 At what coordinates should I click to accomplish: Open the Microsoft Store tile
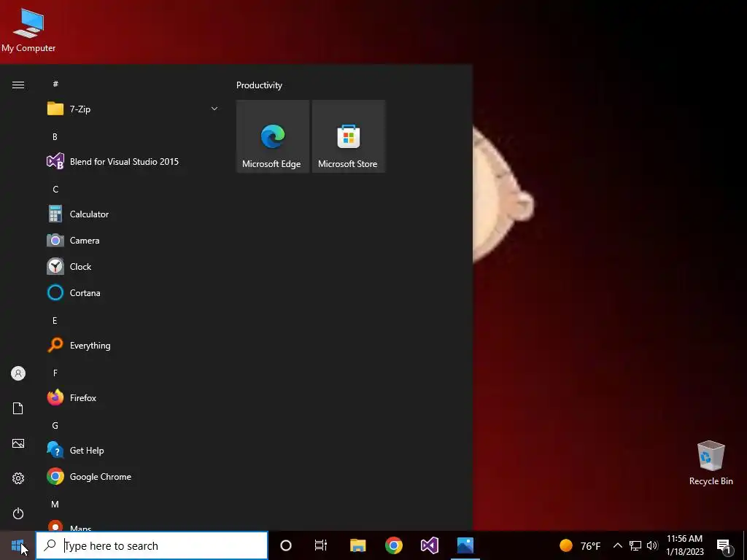(348, 136)
